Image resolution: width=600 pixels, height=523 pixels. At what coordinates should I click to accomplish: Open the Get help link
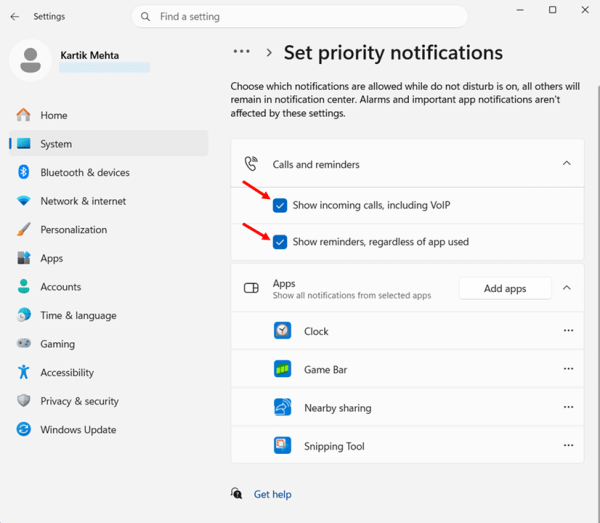[x=272, y=494]
